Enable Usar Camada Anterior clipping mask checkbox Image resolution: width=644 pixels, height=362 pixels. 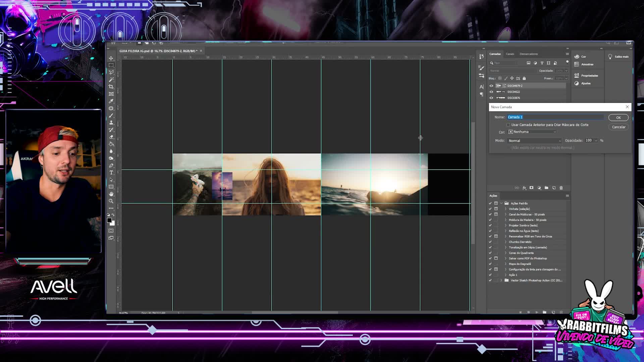pyautogui.click(x=508, y=125)
